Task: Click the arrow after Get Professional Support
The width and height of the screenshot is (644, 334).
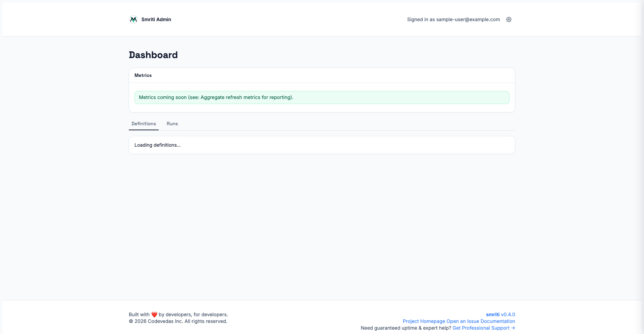Action: click(513, 328)
